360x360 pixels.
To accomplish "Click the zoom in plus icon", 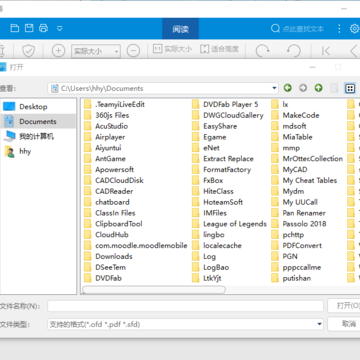I will coord(58,51).
